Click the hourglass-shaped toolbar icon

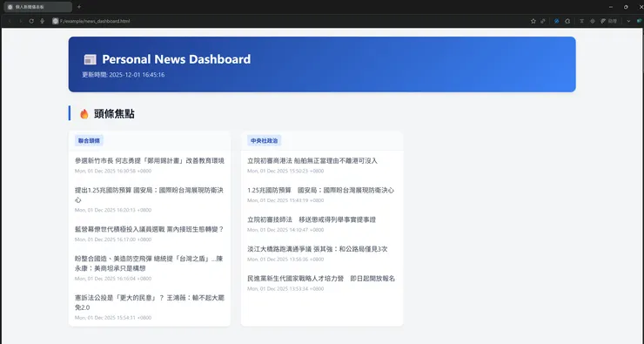pyautogui.click(x=581, y=21)
